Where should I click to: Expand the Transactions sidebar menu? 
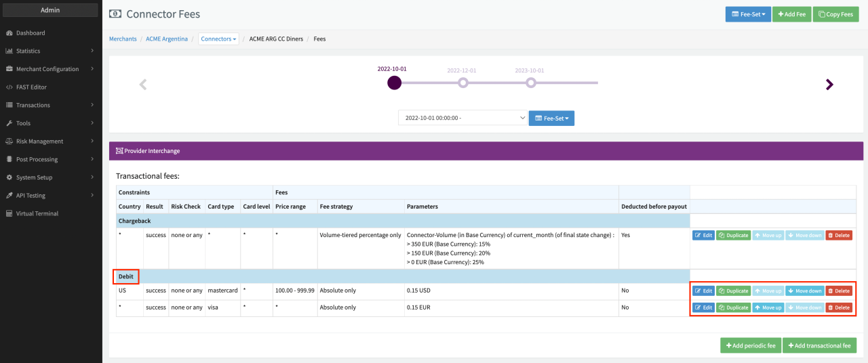point(51,105)
